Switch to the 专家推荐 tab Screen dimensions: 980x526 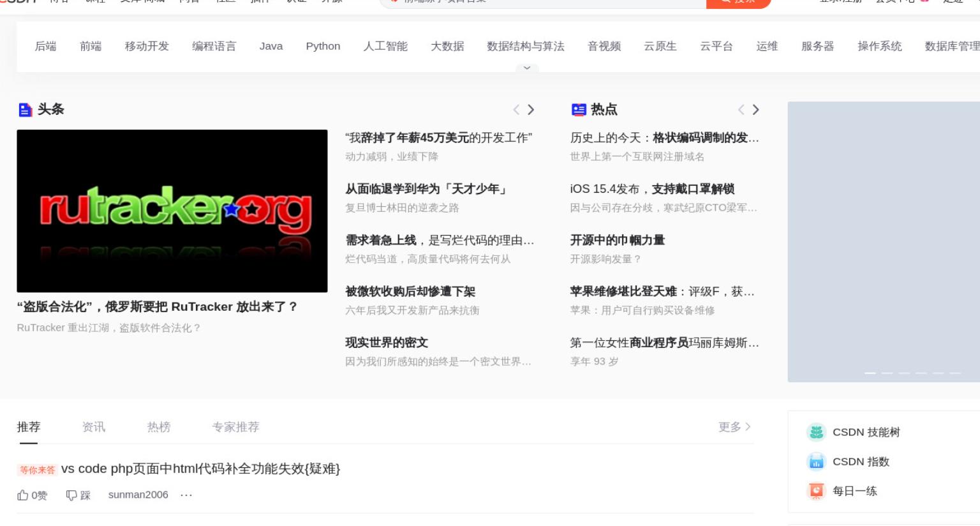point(236,427)
